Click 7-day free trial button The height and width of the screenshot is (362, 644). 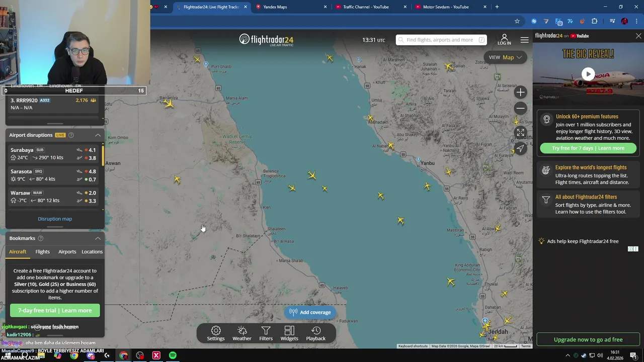click(55, 311)
